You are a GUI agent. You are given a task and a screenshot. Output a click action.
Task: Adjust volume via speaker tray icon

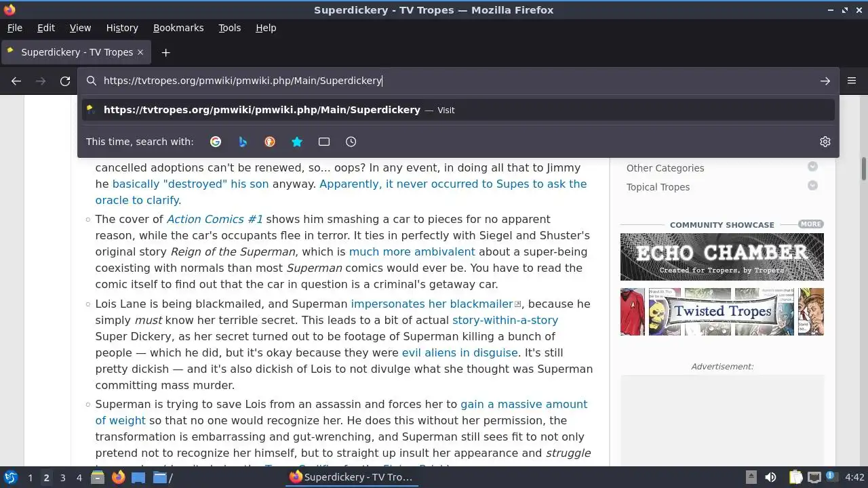pyautogui.click(x=770, y=478)
